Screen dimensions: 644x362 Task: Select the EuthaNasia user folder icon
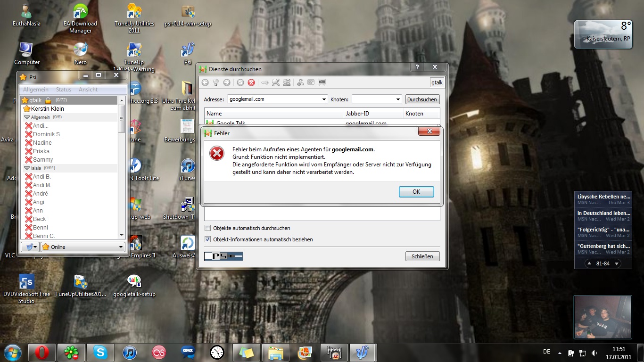tap(26, 16)
